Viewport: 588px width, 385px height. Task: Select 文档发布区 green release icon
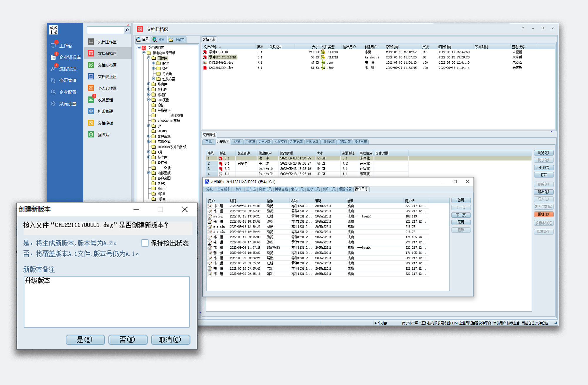91,65
